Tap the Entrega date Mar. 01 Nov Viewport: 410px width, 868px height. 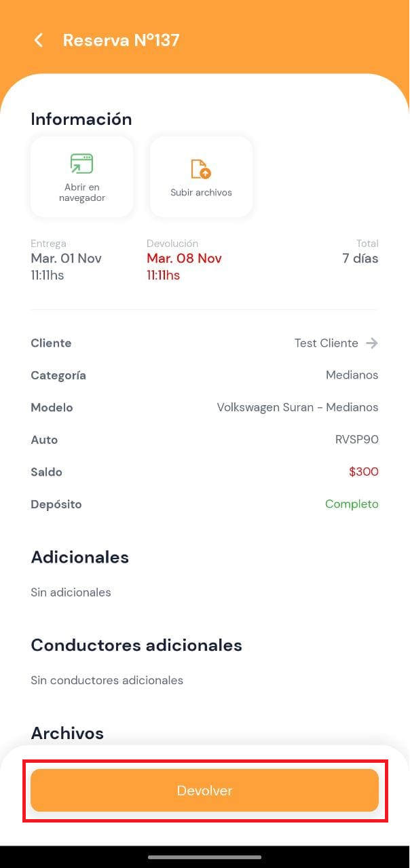point(66,259)
